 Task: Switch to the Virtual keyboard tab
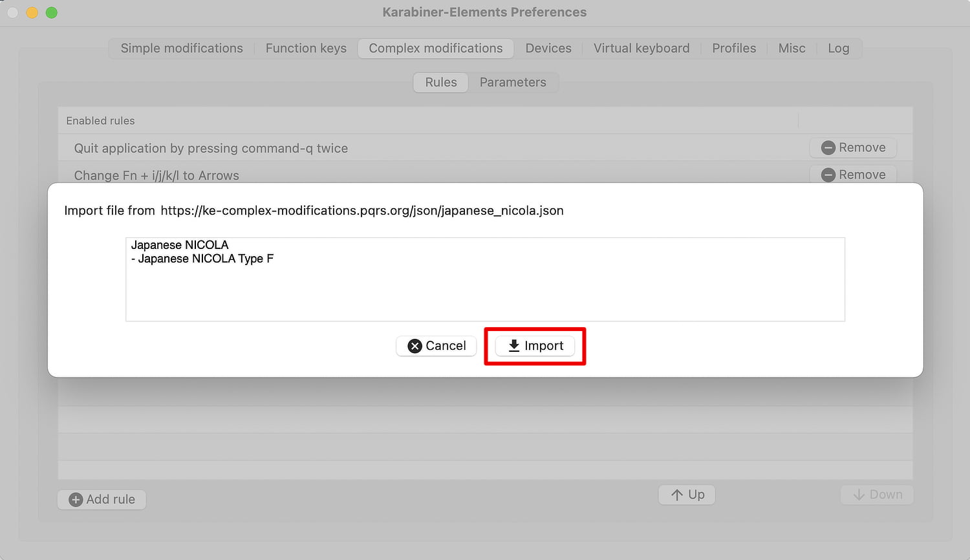tap(641, 48)
